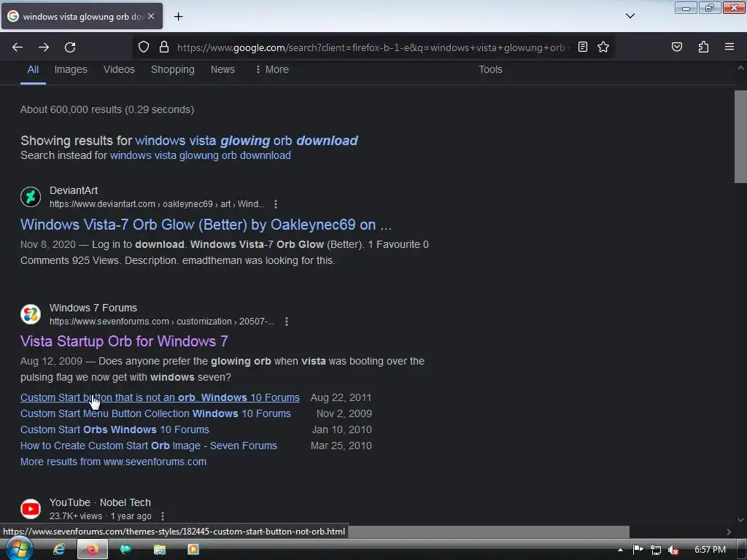Open Save to Pocket icon
This screenshot has width=747, height=560.
(x=676, y=47)
